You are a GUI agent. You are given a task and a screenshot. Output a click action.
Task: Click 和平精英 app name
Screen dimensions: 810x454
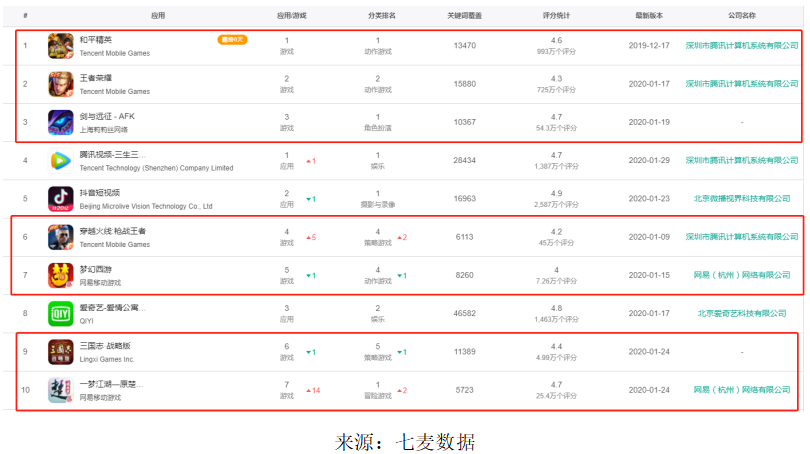[x=96, y=40]
